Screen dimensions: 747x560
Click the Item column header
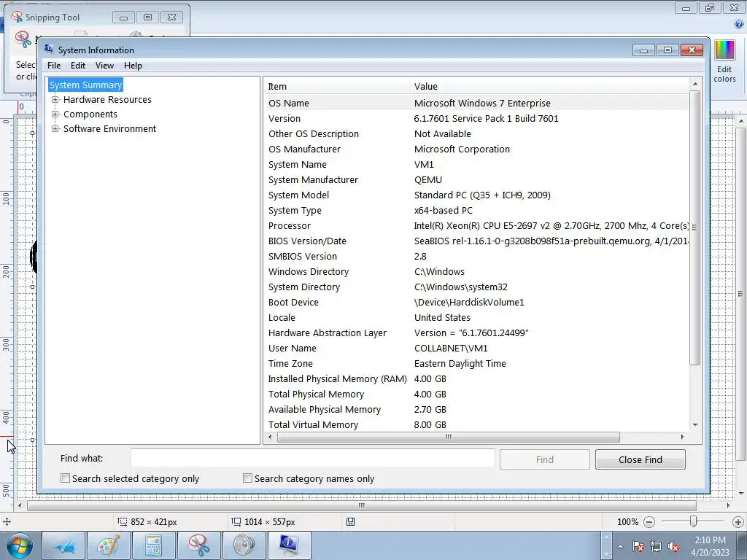(336, 86)
